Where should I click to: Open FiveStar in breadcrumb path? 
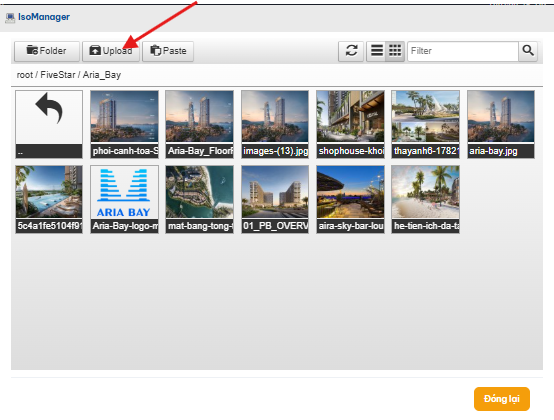[58, 75]
